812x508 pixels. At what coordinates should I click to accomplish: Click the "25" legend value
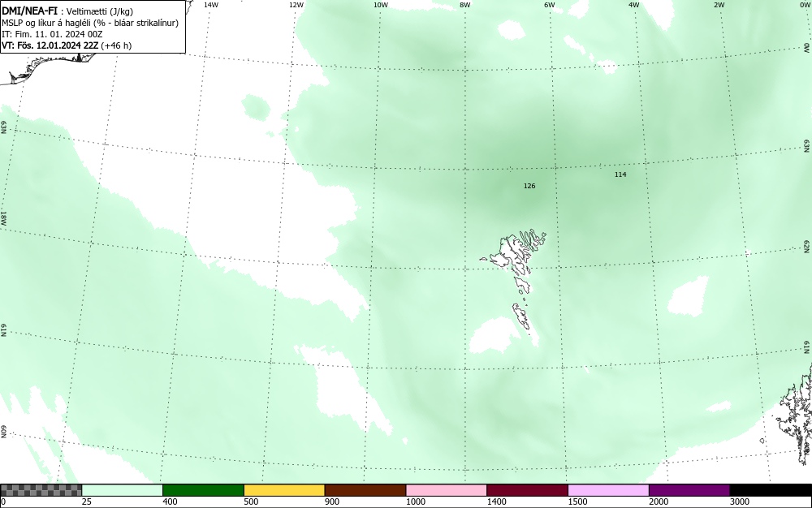87,502
